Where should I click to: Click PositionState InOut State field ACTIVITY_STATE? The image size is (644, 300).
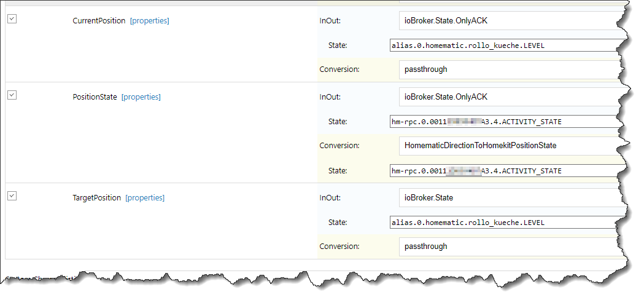click(x=508, y=122)
